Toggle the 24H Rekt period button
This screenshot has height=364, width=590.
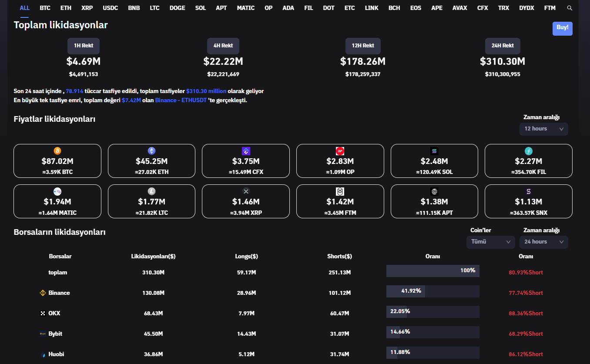[503, 46]
